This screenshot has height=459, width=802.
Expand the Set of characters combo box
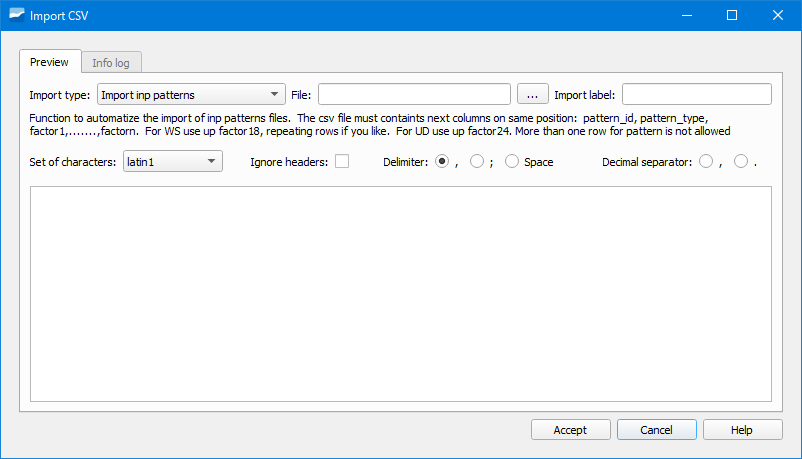pos(172,161)
